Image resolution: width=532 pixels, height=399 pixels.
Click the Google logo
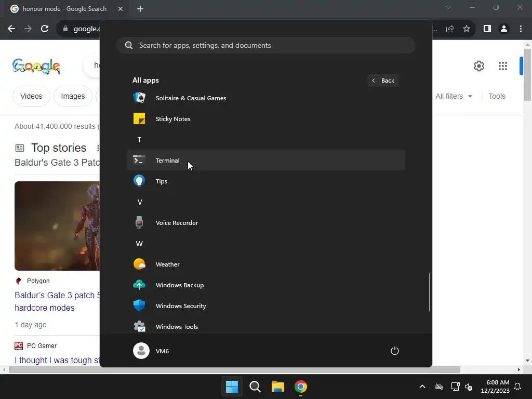36,66
